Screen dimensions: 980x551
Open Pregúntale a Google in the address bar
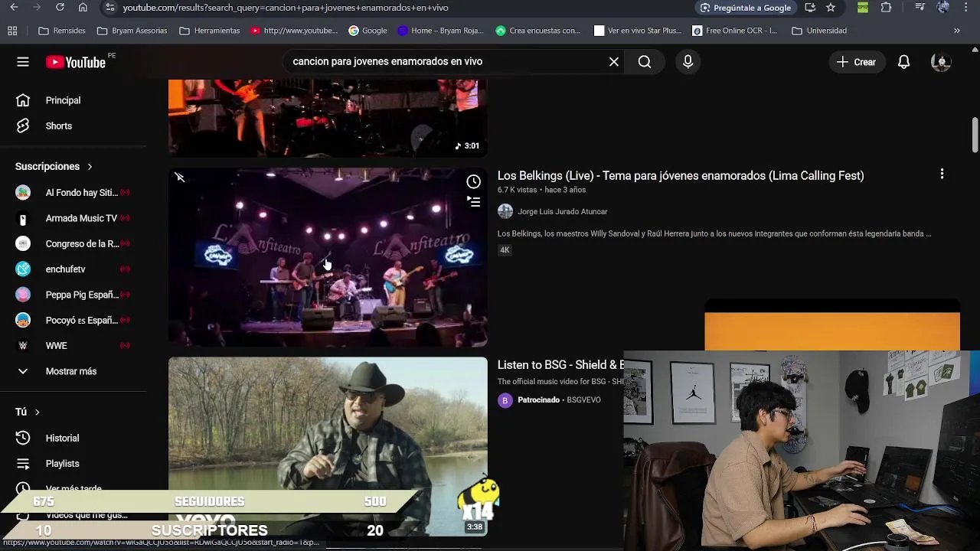pyautogui.click(x=746, y=8)
